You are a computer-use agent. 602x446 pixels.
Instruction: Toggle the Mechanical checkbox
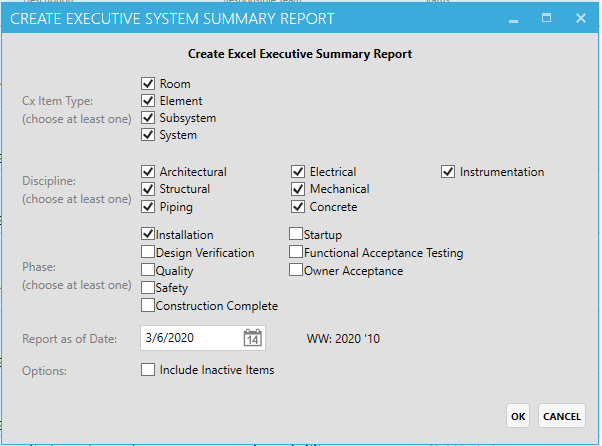(x=298, y=189)
